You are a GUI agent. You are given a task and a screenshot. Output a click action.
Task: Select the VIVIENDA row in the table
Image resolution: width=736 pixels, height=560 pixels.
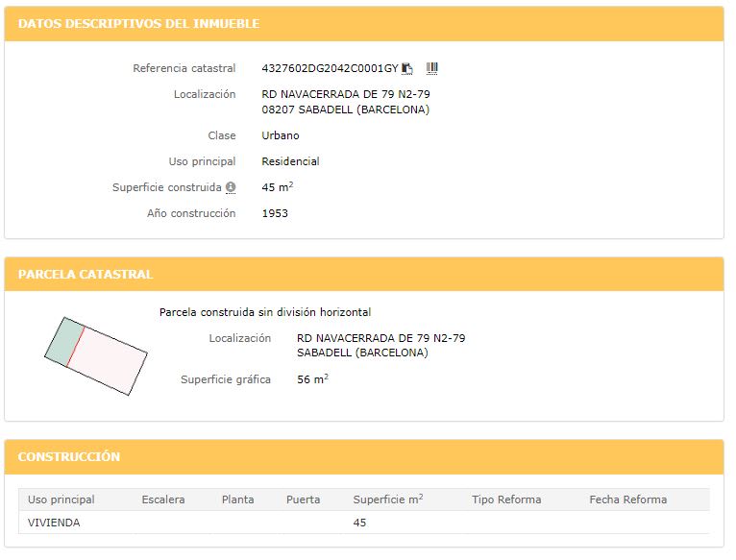[55, 523]
